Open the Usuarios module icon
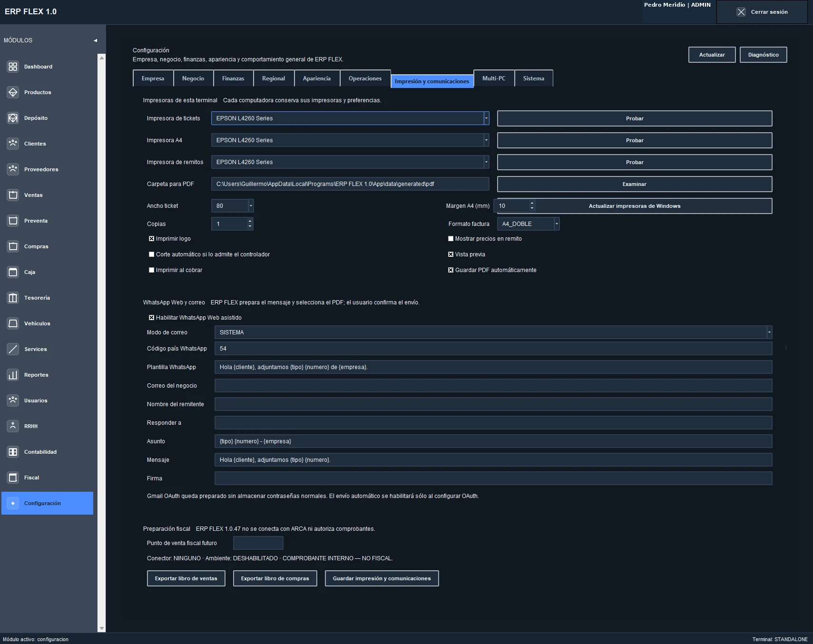Image resolution: width=813 pixels, height=644 pixels. click(13, 400)
